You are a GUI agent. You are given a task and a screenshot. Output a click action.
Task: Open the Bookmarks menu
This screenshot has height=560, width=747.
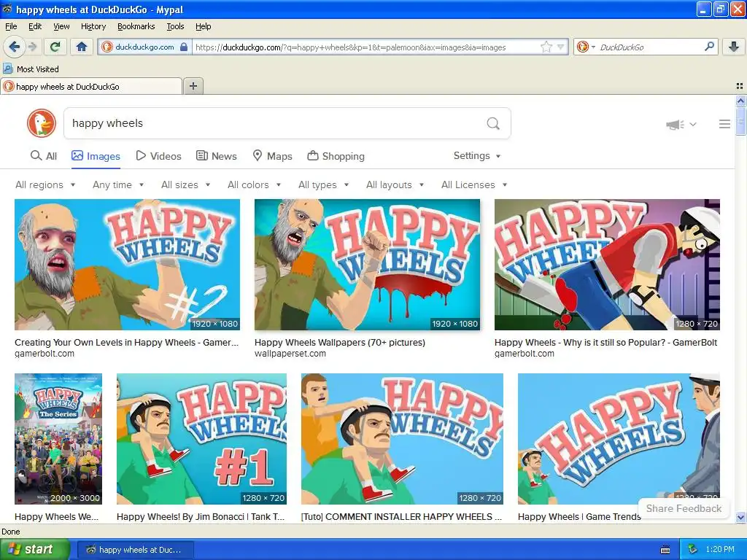pos(136,26)
